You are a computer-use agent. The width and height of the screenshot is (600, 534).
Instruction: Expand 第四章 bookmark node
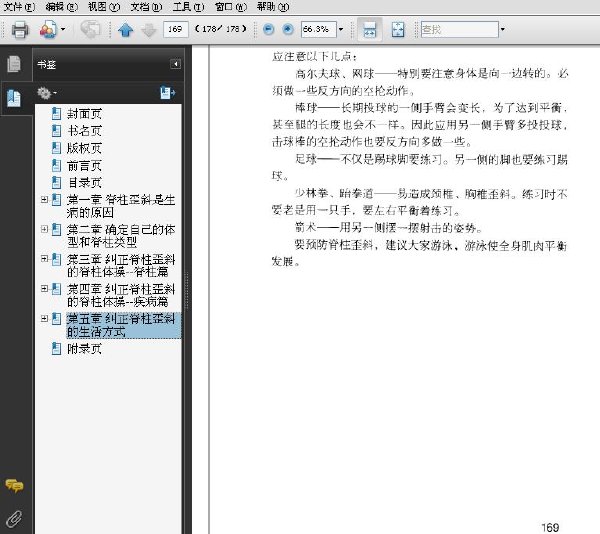tap(44, 289)
